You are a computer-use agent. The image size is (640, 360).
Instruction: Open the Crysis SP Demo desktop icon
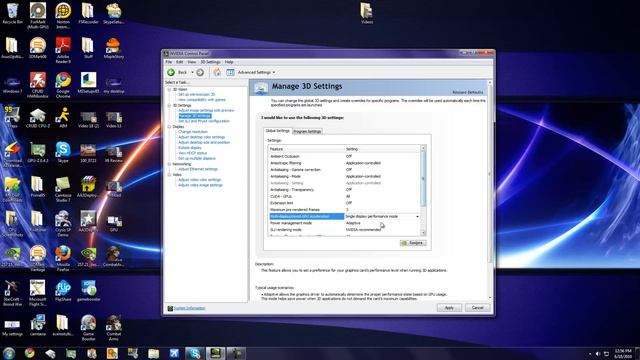click(63, 224)
